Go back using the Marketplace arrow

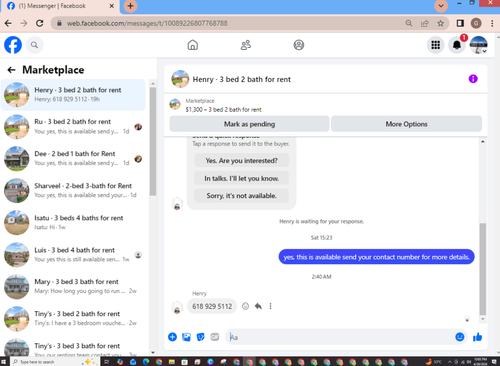click(11, 70)
